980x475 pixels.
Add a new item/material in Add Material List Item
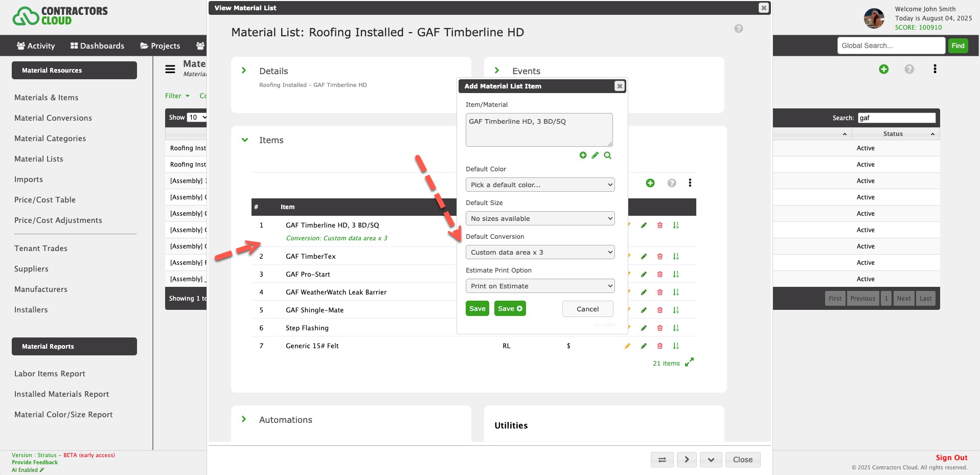point(583,155)
